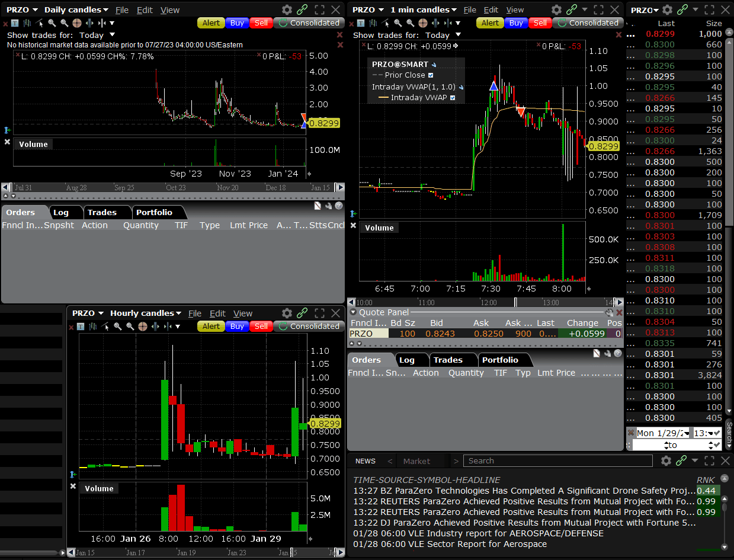This screenshot has height=560, width=734.
Task: Click 1 min chart time scrollbar at 12:00
Action: click(x=489, y=302)
